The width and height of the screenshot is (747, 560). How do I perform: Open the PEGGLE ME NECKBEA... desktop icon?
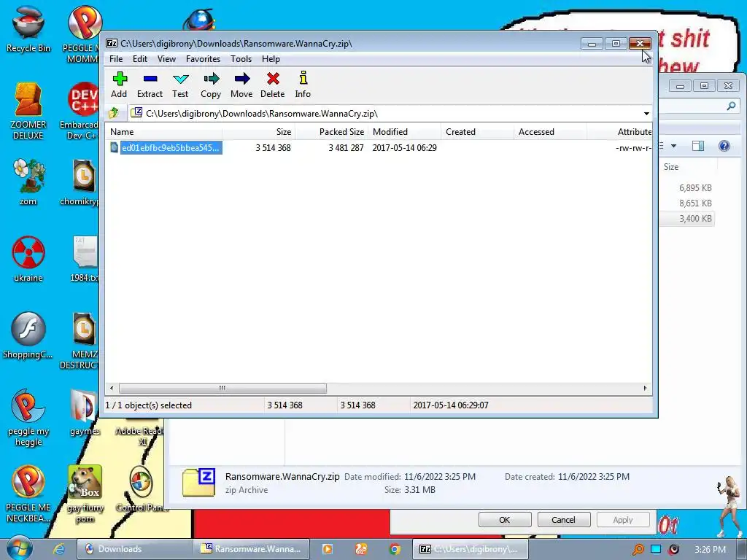[28, 494]
